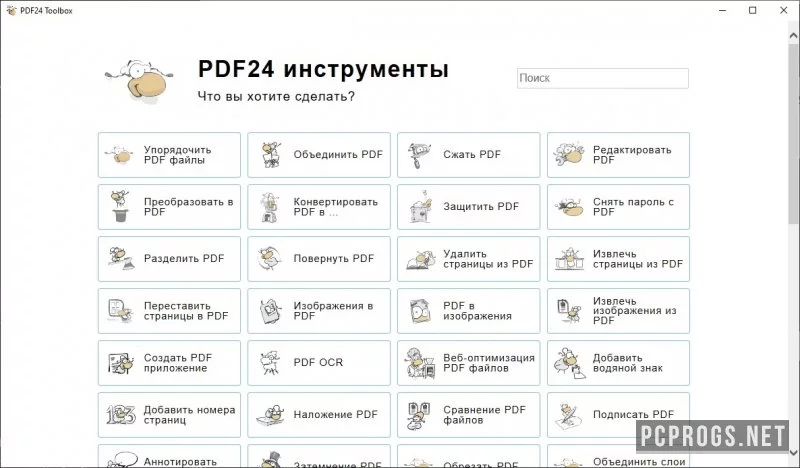Open Переставить страницы в PDF
Image resolution: width=800 pixels, height=468 pixels.
tap(169, 311)
